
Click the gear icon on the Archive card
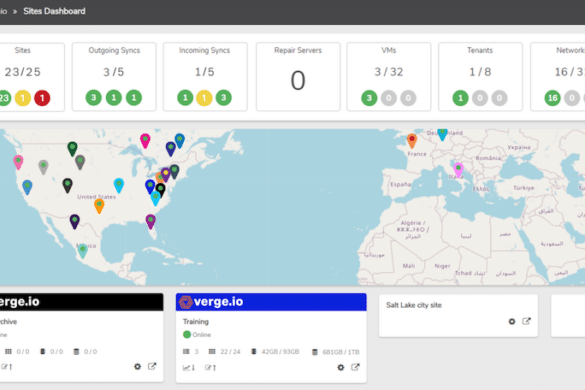click(x=137, y=366)
